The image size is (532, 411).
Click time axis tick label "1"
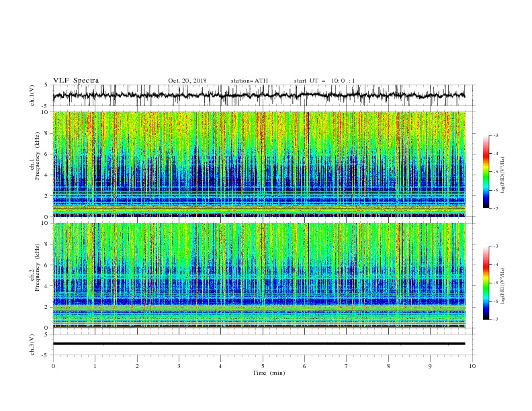(x=95, y=366)
